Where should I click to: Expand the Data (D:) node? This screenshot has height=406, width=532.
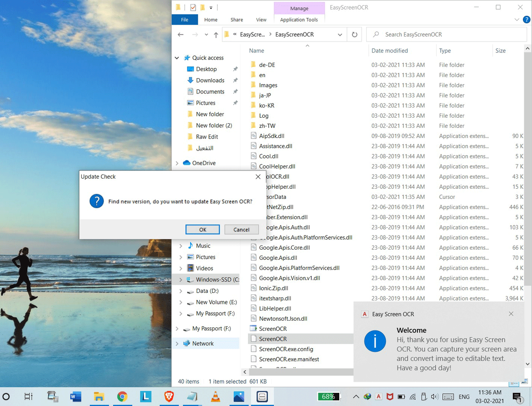click(181, 291)
